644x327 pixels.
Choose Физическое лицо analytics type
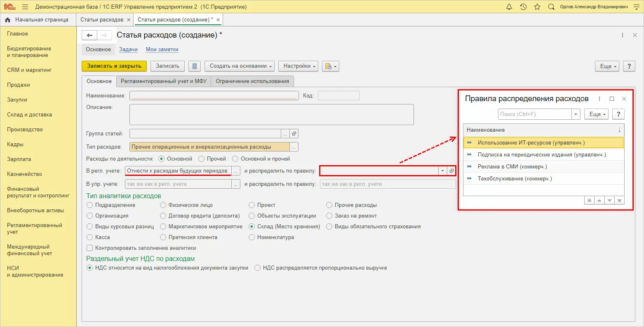163,205
